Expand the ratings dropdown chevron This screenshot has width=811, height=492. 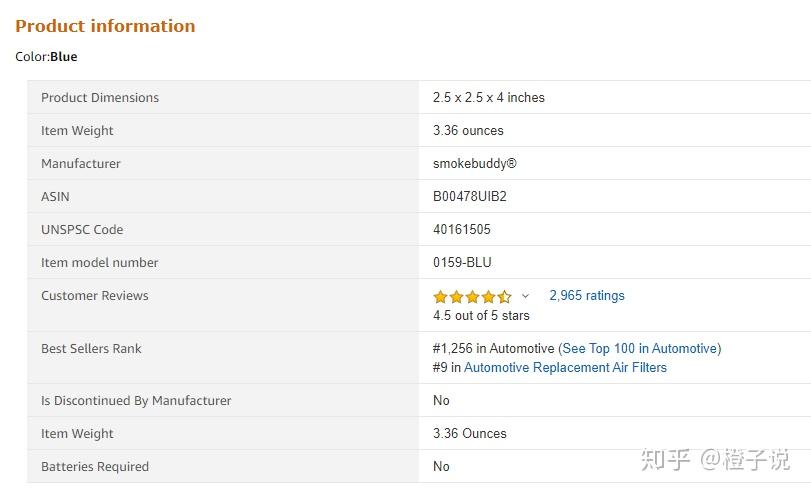click(x=525, y=296)
